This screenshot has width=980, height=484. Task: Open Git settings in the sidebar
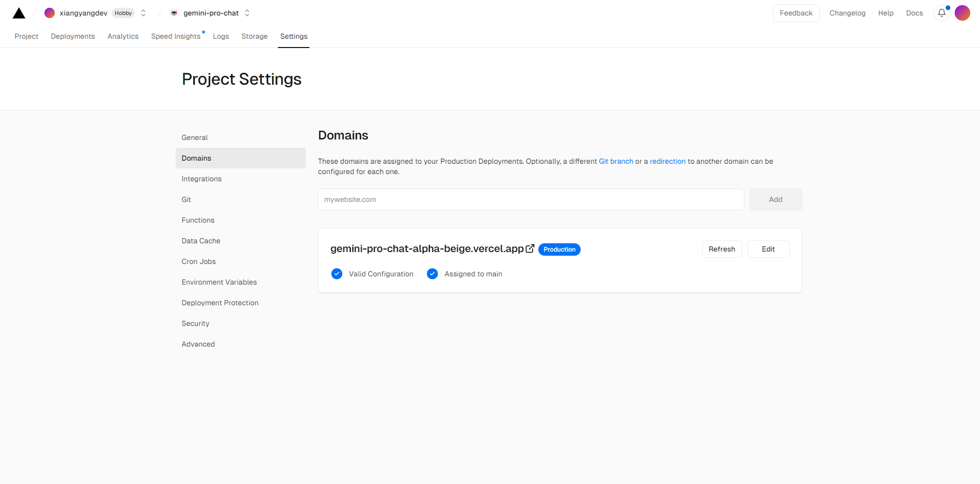coord(241,199)
